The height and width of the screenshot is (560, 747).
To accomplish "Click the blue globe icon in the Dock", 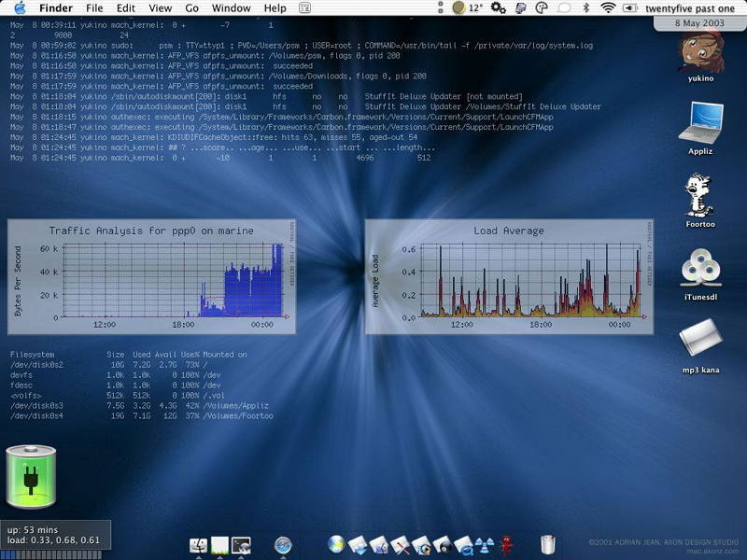I will click(336, 545).
